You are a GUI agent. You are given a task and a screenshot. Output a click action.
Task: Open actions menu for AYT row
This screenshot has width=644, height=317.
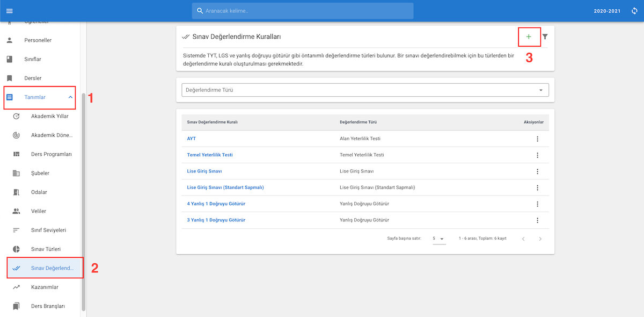click(x=537, y=139)
